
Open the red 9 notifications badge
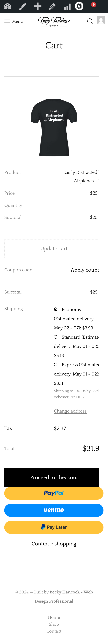point(94,5)
